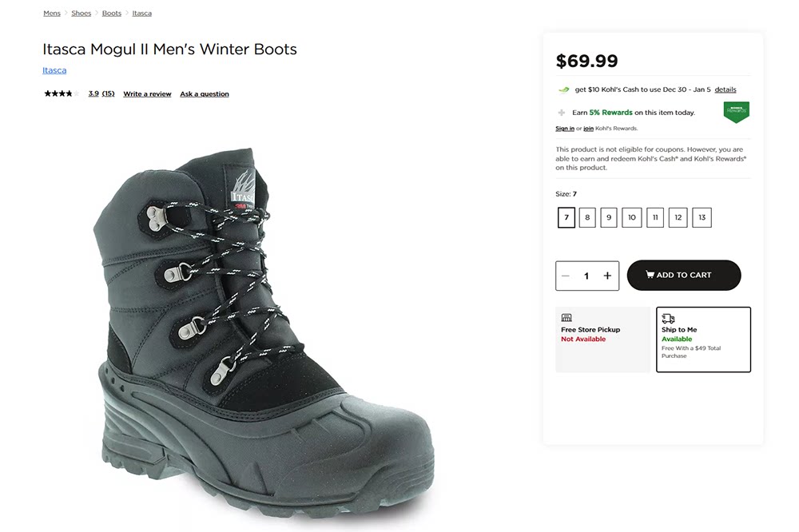Click Write a review link
The image size is (799, 532).
tap(147, 94)
